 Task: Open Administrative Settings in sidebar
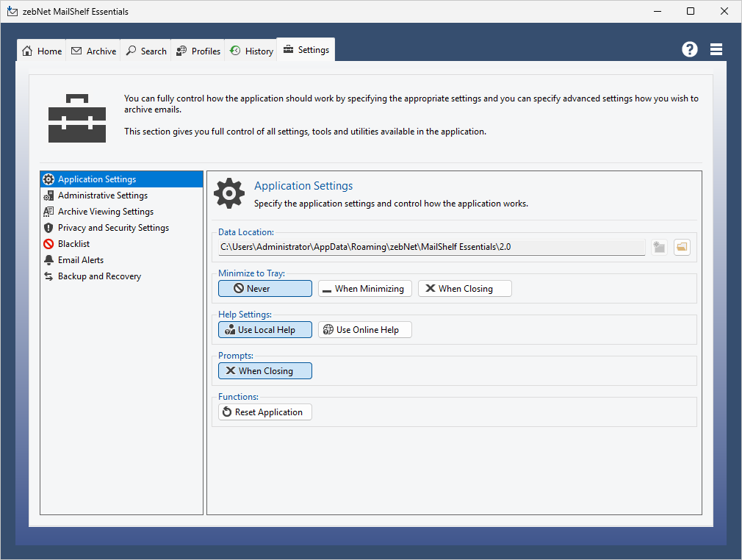tap(102, 195)
